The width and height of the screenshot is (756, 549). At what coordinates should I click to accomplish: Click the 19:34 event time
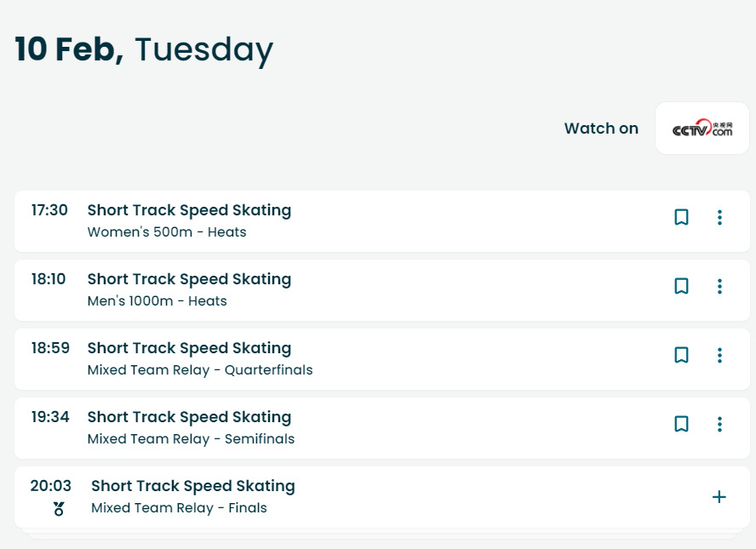50,417
